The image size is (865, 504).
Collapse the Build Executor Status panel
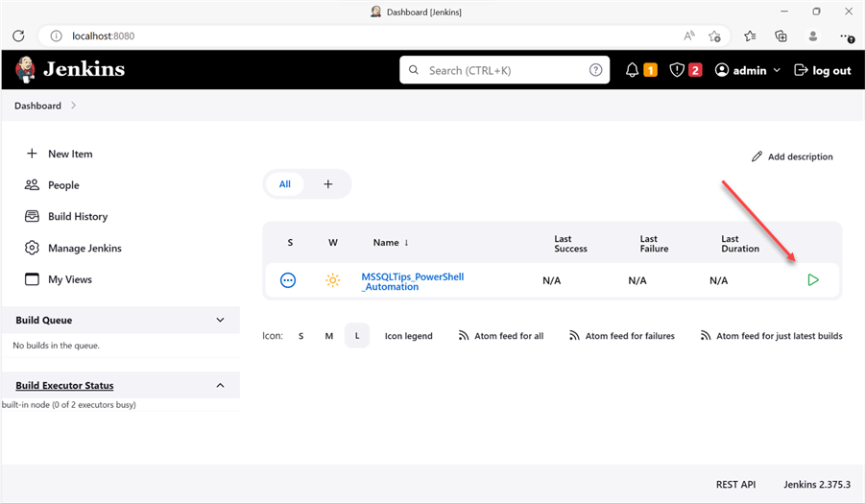click(220, 386)
